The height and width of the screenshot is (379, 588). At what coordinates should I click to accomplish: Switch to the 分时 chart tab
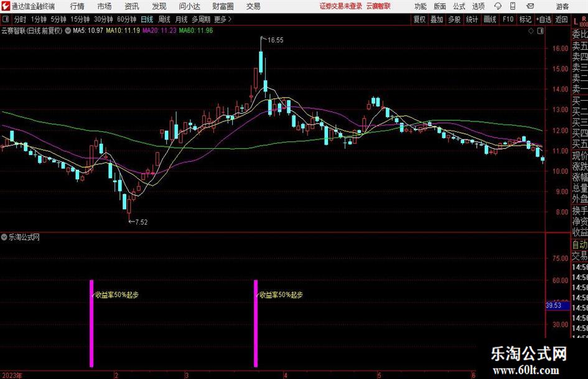(21, 19)
